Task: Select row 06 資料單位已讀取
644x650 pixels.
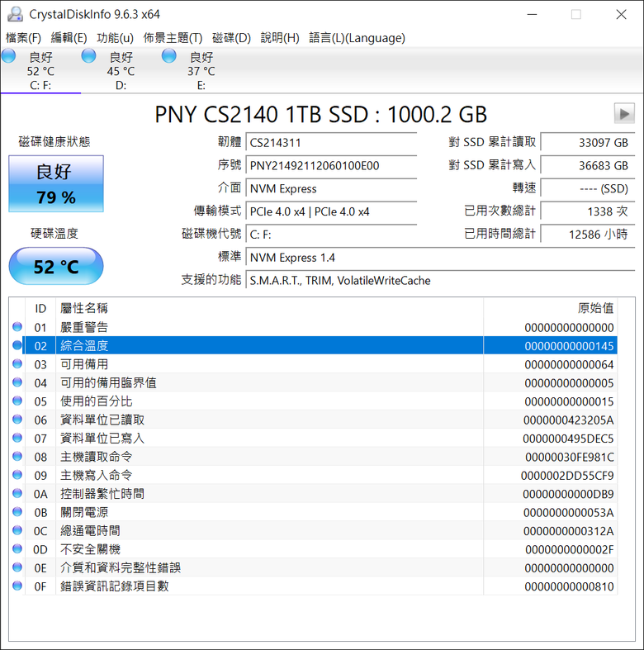Action: pyautogui.click(x=313, y=420)
